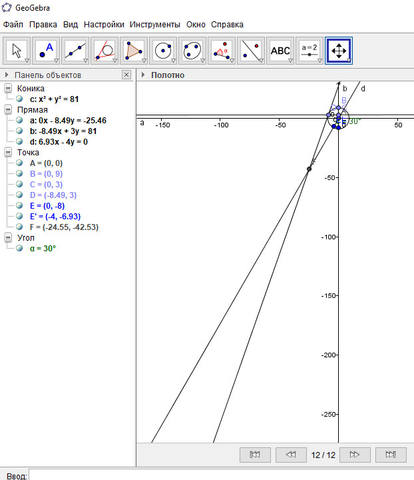Select the row b: -8.49x + 3y = 81
The image size is (414, 480).
(x=63, y=131)
